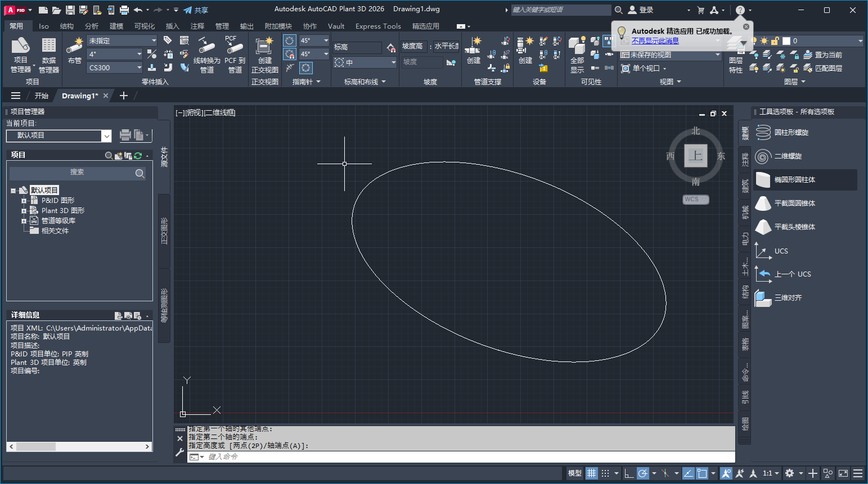Open the 未指定 spec dropdown
The image size is (868, 484).
pos(122,40)
